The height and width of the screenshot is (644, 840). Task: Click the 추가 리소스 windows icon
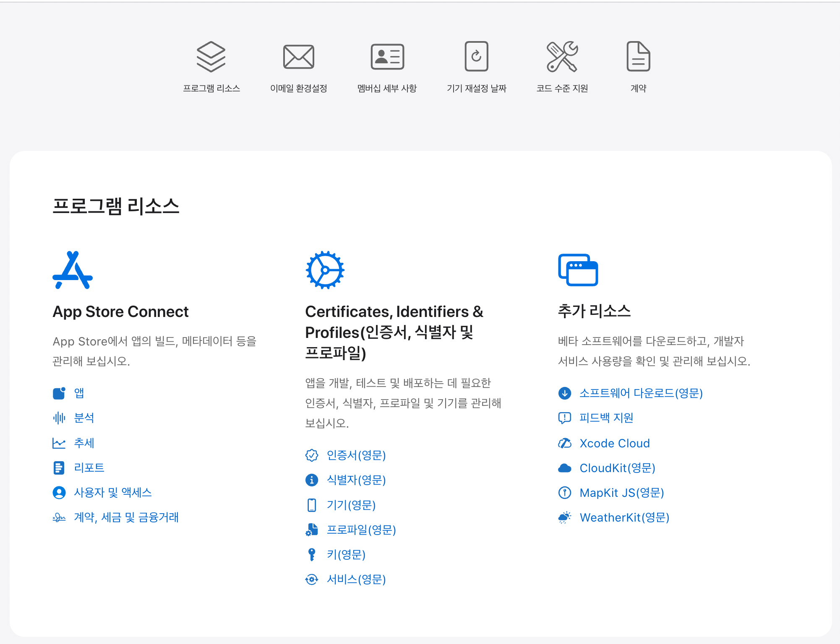(x=578, y=270)
